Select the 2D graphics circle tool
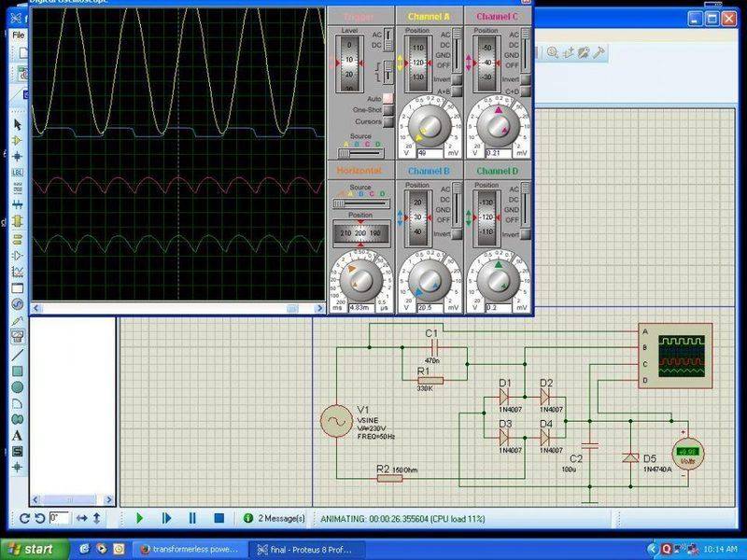 point(18,387)
